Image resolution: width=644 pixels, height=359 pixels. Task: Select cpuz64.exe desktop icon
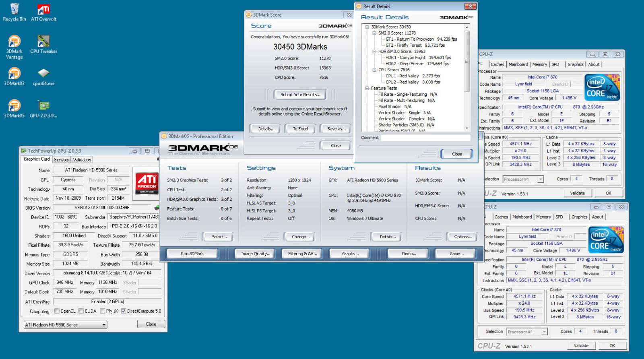click(x=43, y=77)
